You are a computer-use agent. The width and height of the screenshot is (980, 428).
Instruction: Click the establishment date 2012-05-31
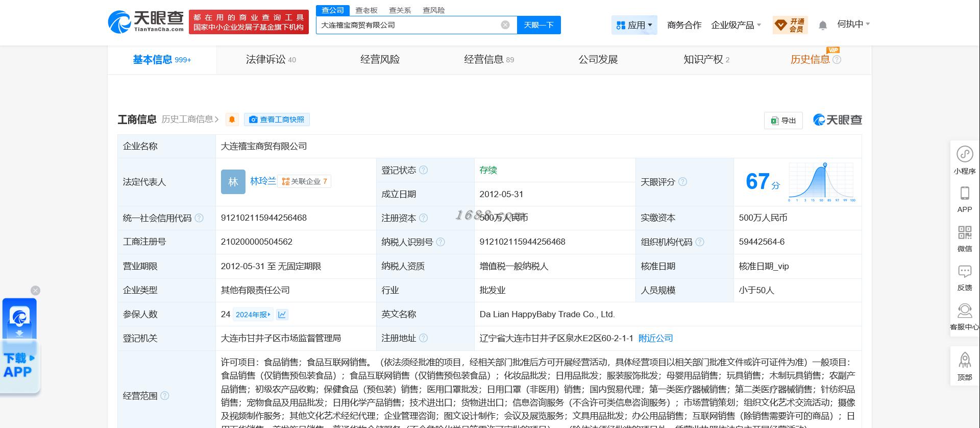[x=501, y=194]
